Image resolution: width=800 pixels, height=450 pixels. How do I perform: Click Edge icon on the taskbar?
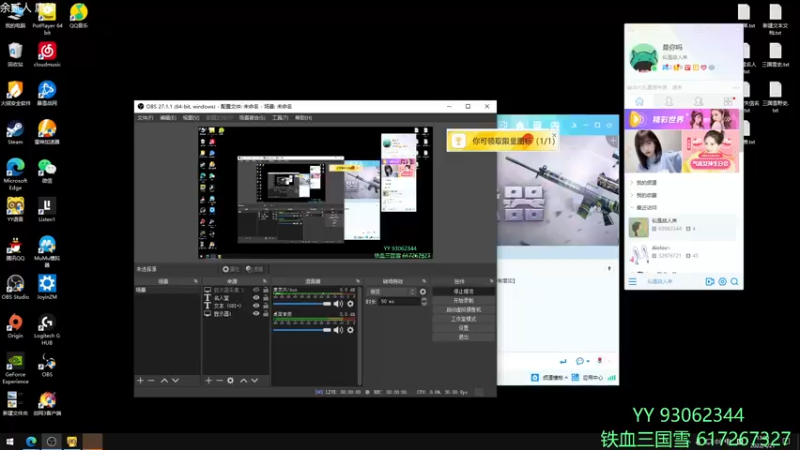31,442
